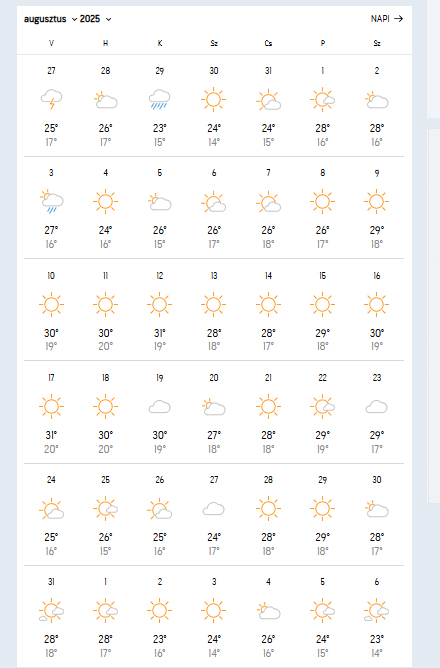Select the cloud icon on August 27
Screen dimensions: 440x668
(x=213, y=509)
